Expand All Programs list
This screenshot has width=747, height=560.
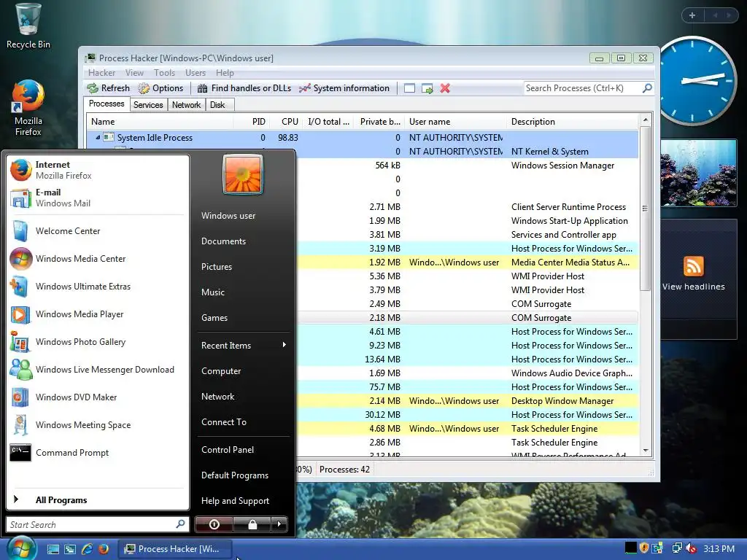pyautogui.click(x=98, y=500)
